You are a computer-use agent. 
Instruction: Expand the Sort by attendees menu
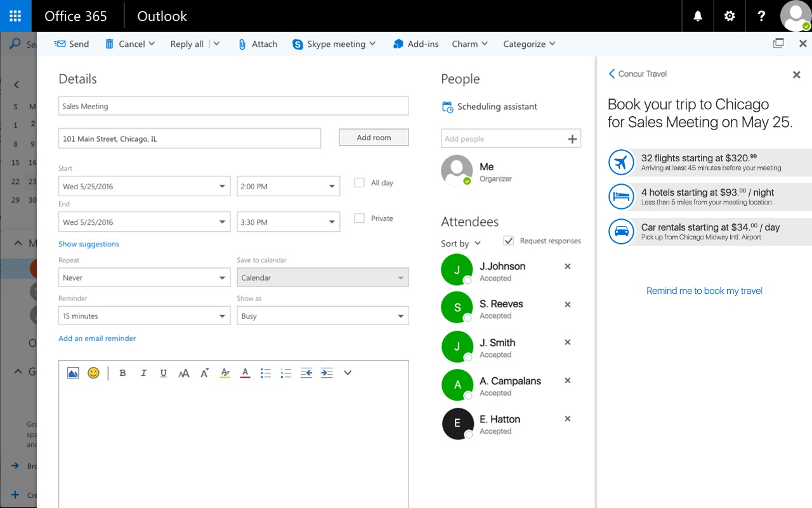click(461, 243)
